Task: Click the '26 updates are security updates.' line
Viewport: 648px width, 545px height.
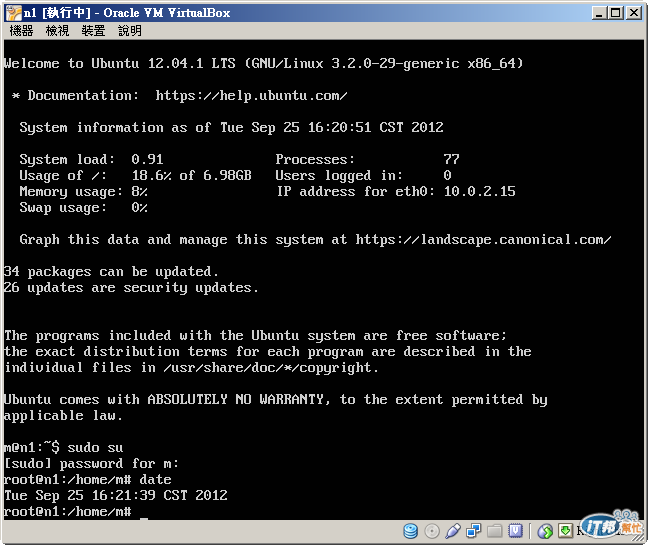Action: 131,288
